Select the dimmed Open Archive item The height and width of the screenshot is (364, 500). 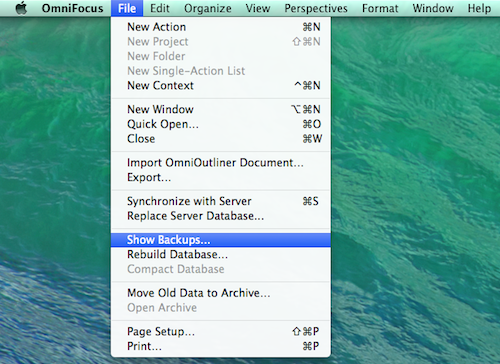pos(221,307)
